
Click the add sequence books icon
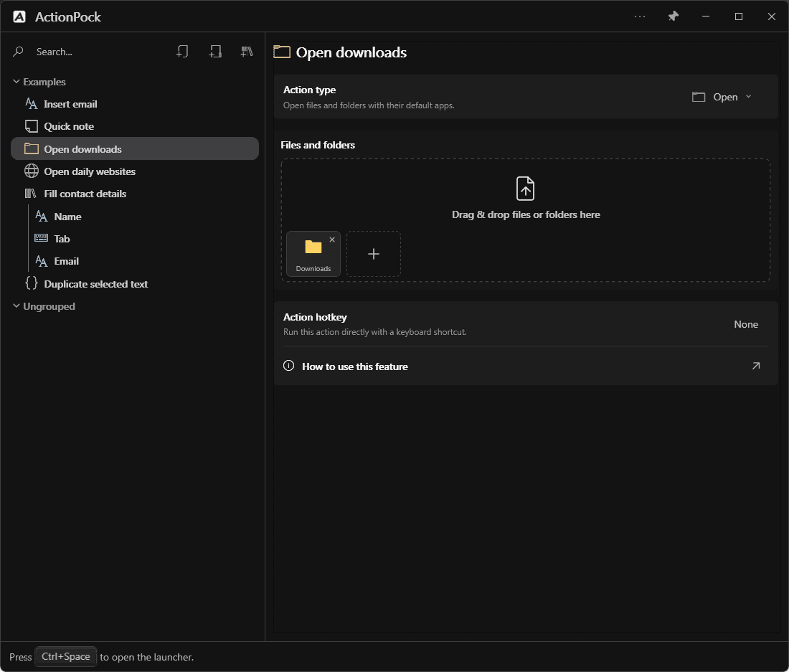click(247, 52)
